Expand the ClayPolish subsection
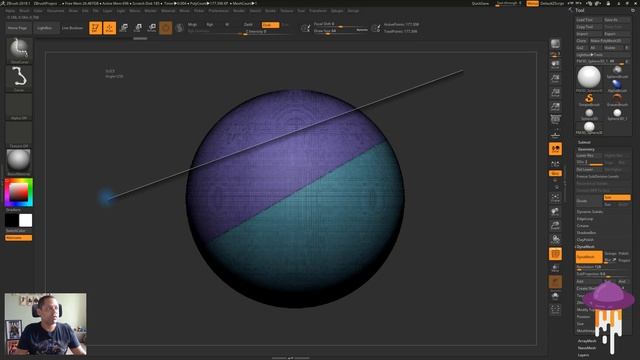Viewport: 640px width, 360px height. 585,240
